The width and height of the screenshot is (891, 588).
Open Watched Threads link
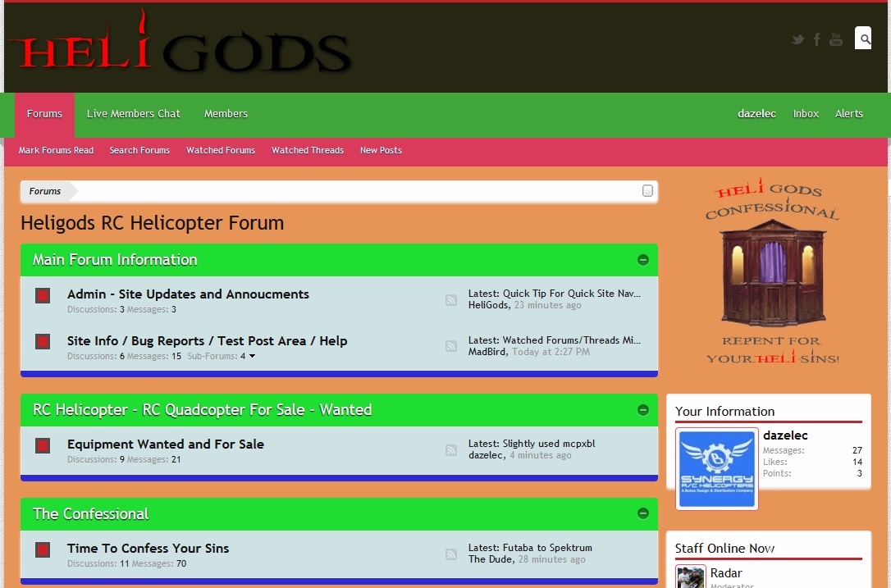click(x=308, y=151)
